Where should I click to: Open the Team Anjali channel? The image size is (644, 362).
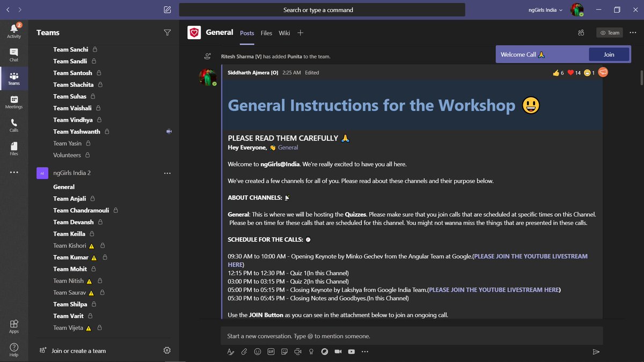tap(69, 198)
